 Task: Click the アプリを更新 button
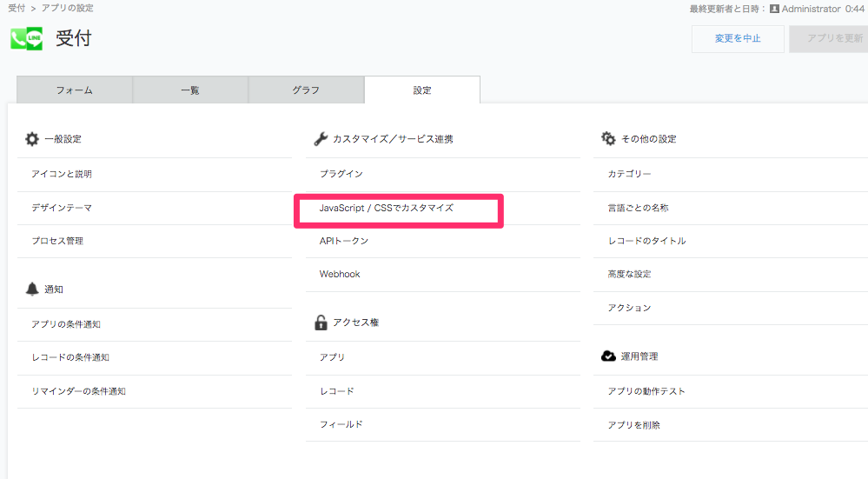[829, 39]
